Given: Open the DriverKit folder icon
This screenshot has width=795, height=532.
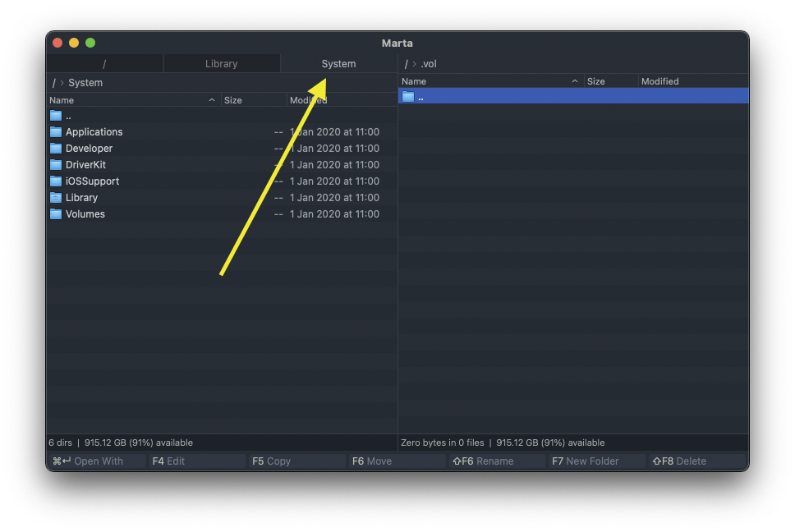Looking at the screenshot, I should 55,164.
